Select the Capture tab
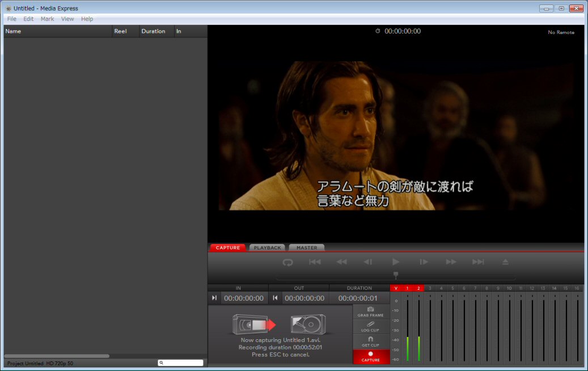 pos(227,247)
